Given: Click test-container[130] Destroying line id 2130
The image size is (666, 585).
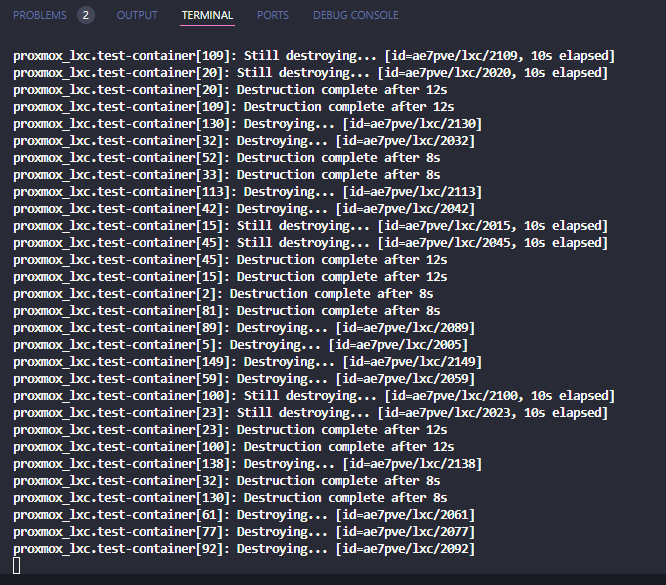Looking at the screenshot, I should 248,124.
